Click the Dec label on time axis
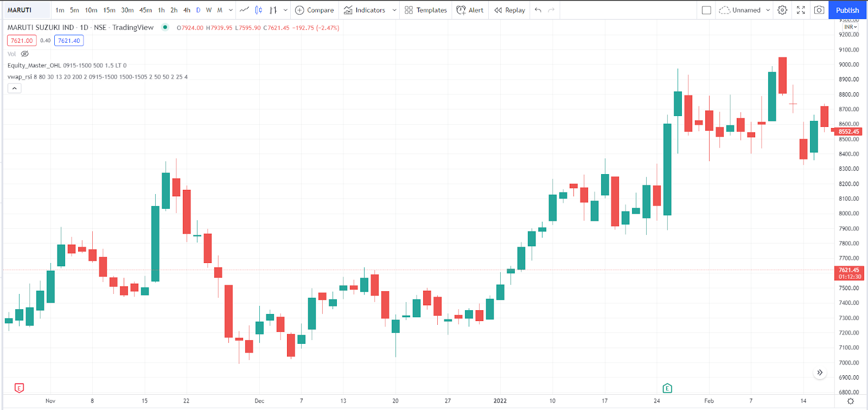Viewport: 868px width, 410px height. [x=259, y=401]
